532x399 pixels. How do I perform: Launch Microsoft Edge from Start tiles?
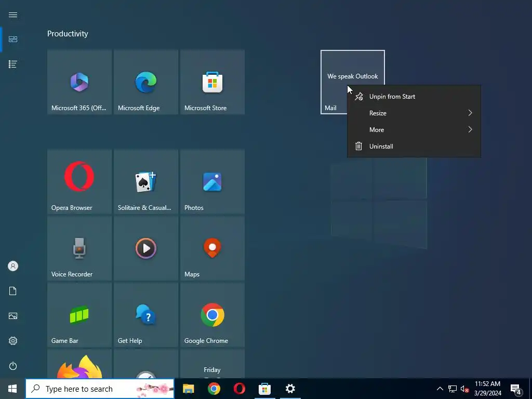click(146, 82)
